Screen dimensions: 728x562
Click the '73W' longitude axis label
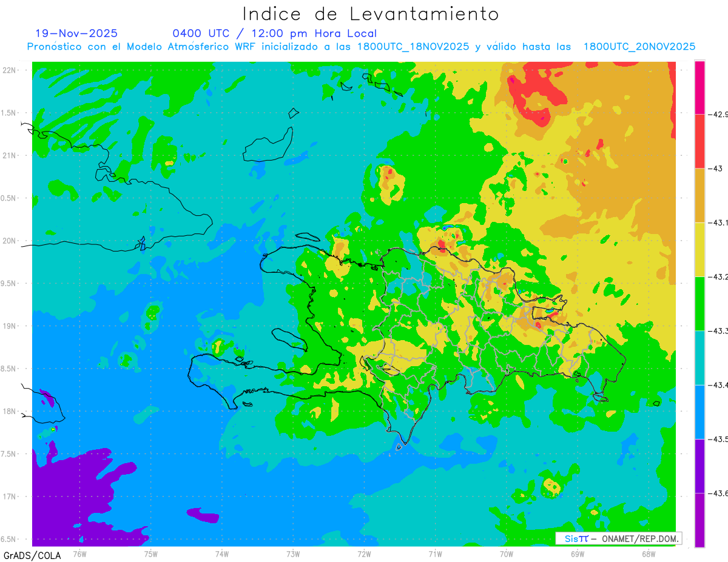coord(293,554)
